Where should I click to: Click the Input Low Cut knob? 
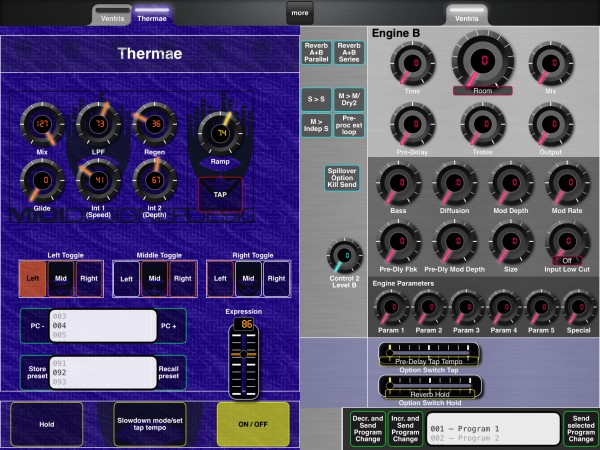(567, 242)
